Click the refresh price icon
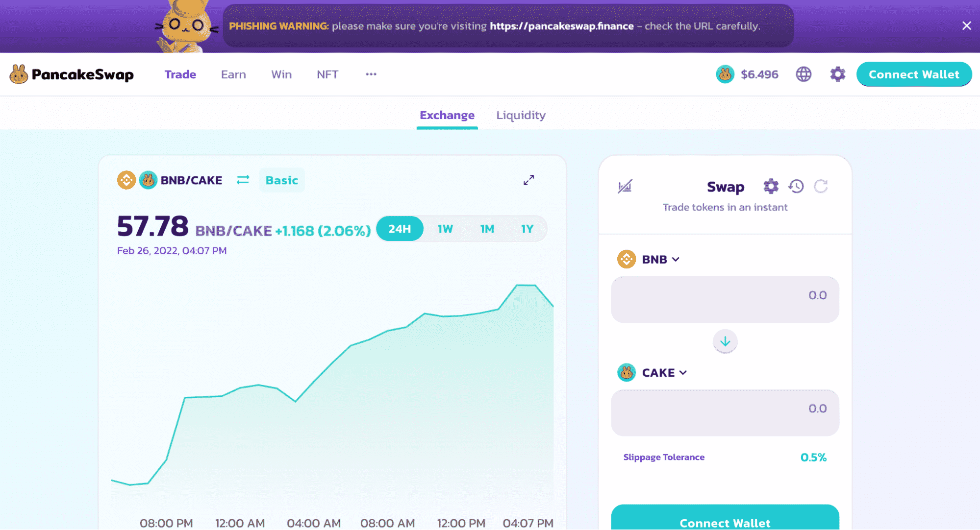The image size is (980, 530). pos(821,187)
